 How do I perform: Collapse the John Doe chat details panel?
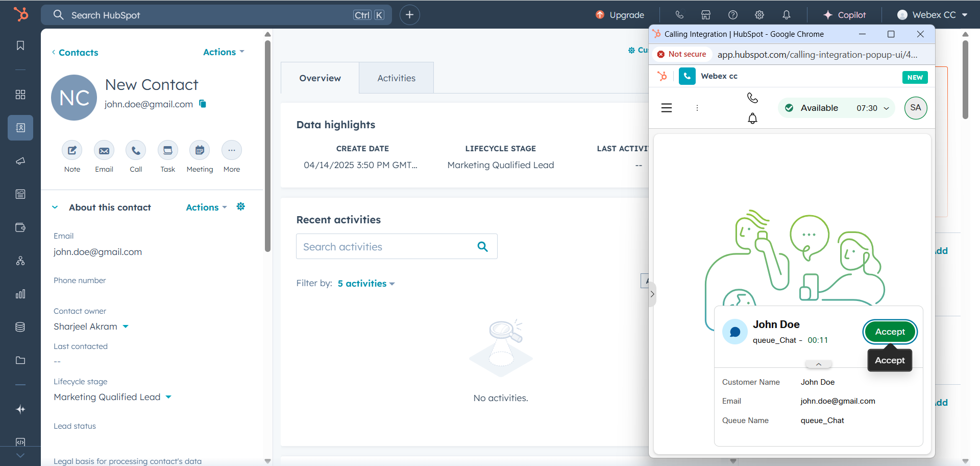pyautogui.click(x=818, y=364)
